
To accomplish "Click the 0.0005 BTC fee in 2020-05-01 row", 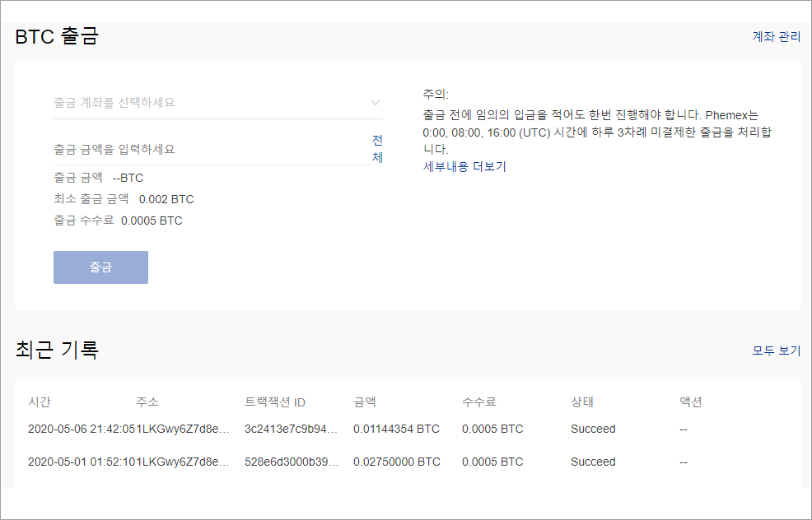I will (492, 462).
